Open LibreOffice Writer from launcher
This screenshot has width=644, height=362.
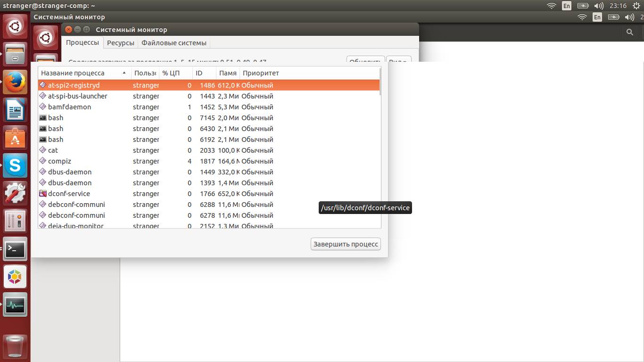point(15,110)
